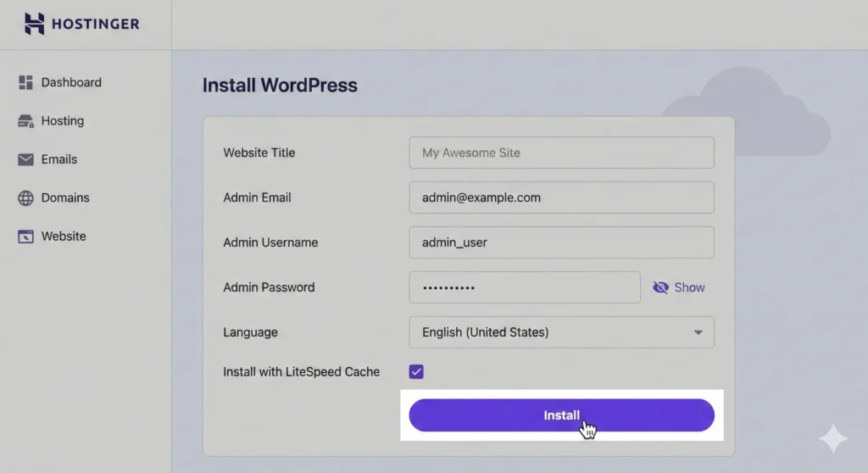The width and height of the screenshot is (868, 473).
Task: Click the HOSTINGER brand name text
Action: click(x=95, y=24)
